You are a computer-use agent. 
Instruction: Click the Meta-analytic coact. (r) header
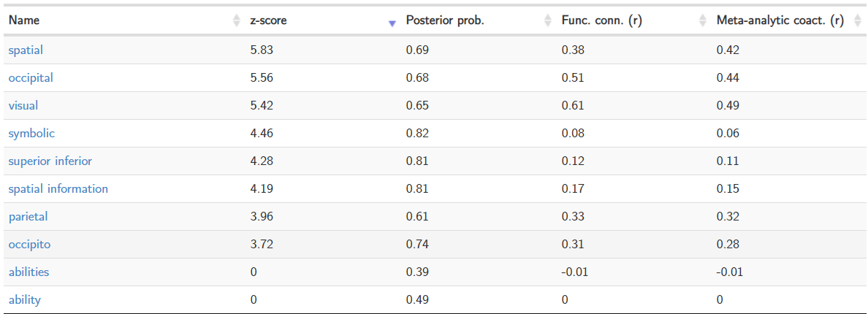click(x=780, y=20)
